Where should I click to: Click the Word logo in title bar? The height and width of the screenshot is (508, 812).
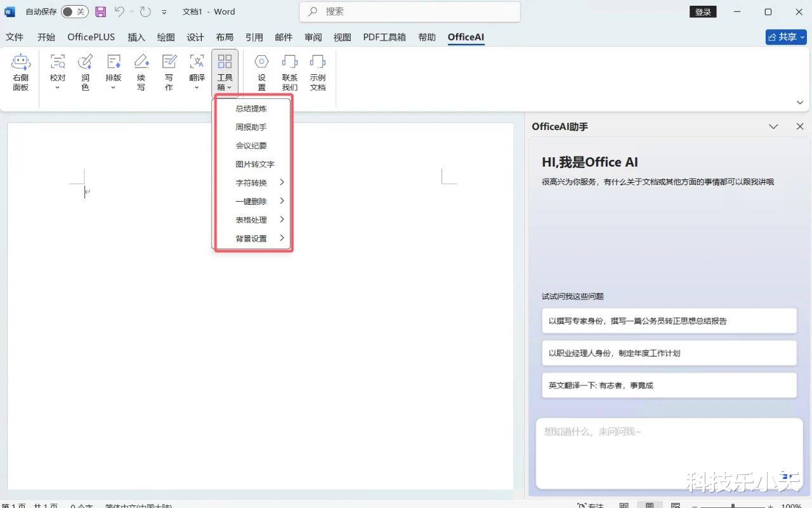coord(10,11)
